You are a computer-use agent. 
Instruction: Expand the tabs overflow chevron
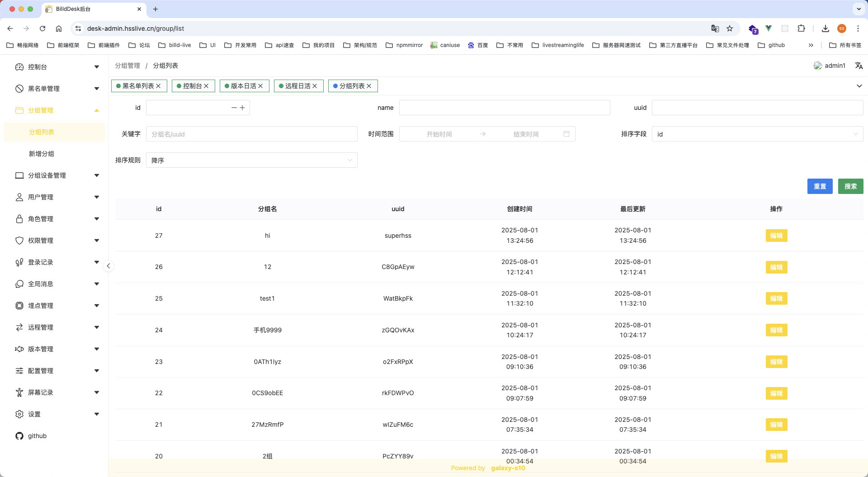tap(859, 86)
